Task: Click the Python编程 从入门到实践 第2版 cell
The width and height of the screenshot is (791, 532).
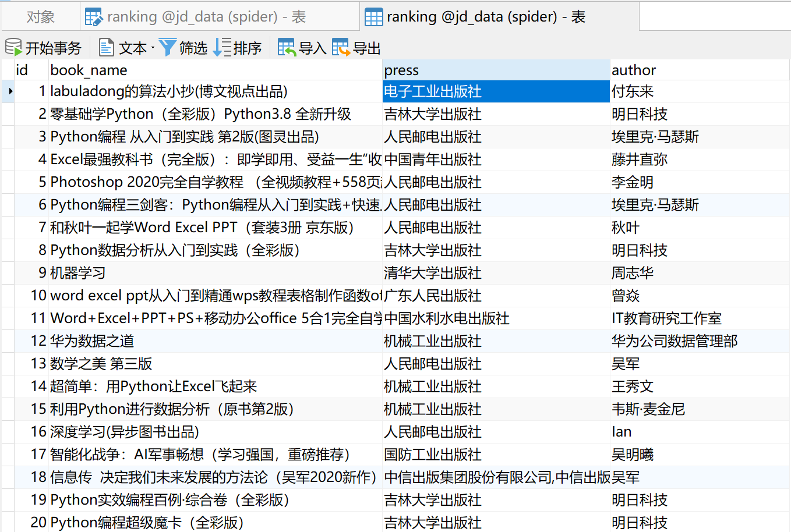Action: coord(215,137)
